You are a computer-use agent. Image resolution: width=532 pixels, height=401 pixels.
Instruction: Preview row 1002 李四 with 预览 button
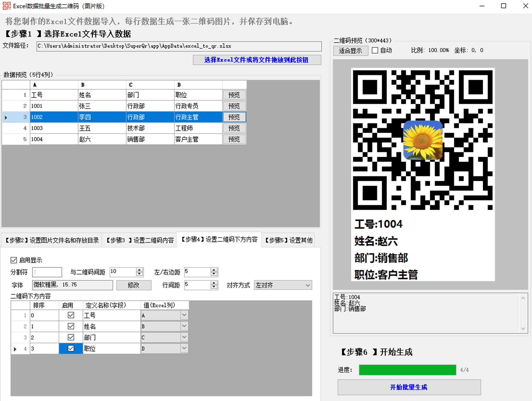click(x=234, y=117)
